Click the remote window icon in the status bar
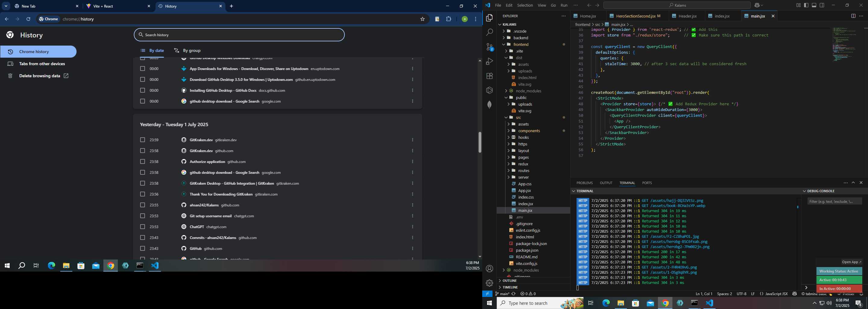Screen dimensions: 868x309 click(487, 294)
